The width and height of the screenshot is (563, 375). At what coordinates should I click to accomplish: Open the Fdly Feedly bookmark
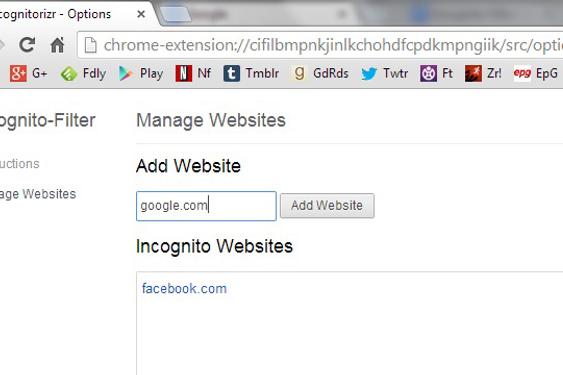pyautogui.click(x=84, y=74)
